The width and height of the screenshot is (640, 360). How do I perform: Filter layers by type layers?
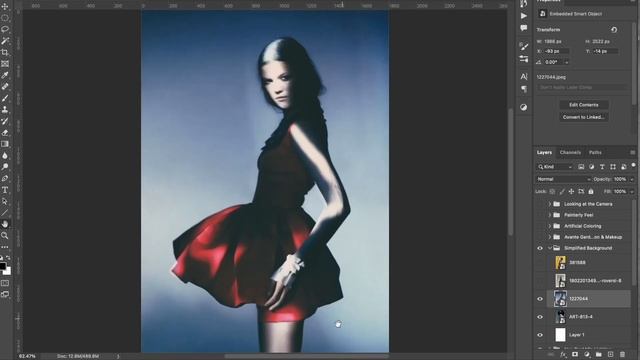(x=602, y=167)
